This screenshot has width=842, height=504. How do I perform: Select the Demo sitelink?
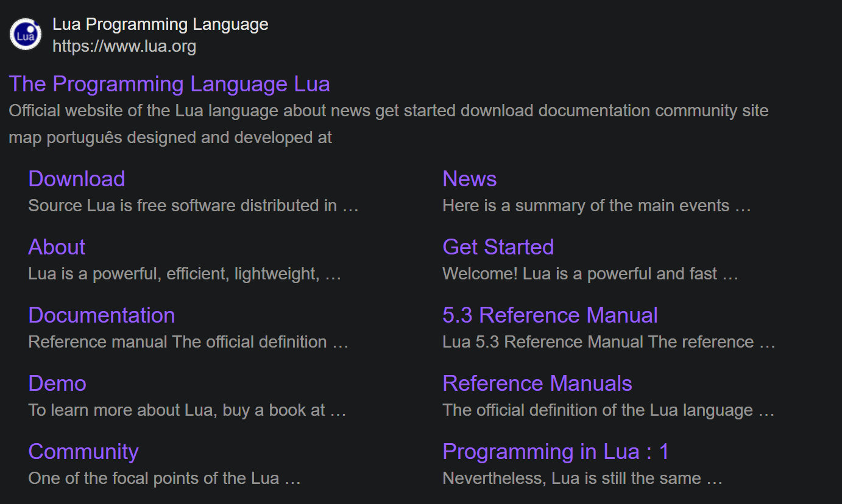(x=57, y=383)
